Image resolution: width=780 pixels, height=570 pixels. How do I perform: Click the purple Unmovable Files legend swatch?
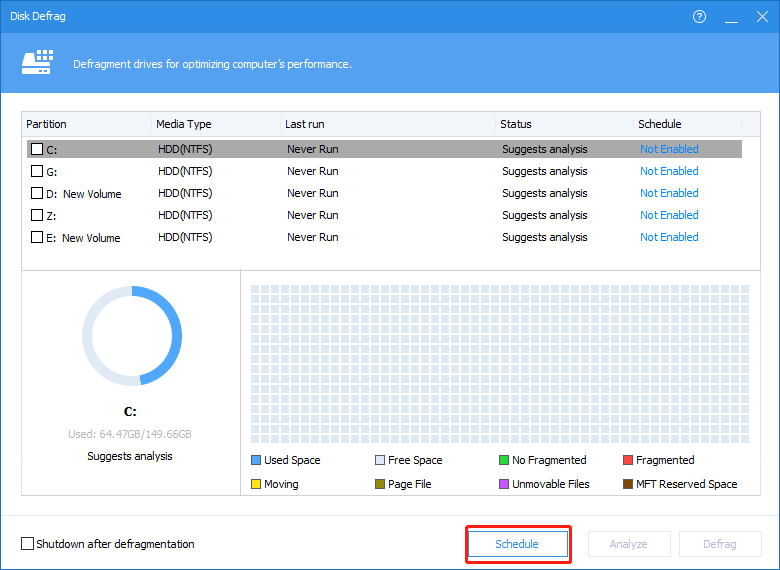504,484
